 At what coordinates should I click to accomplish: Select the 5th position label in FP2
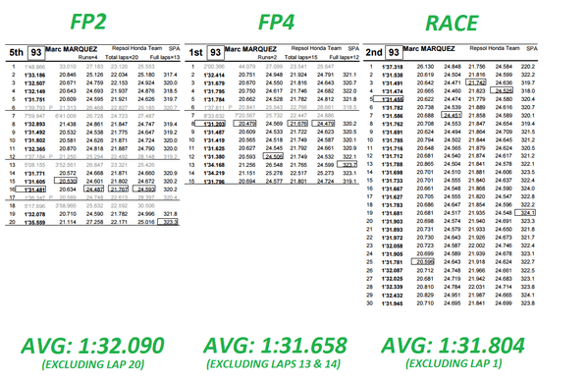pyautogui.click(x=16, y=52)
